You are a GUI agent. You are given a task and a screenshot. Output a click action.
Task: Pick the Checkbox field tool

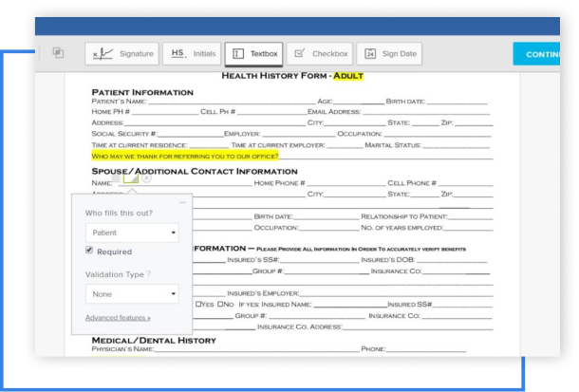[319, 54]
